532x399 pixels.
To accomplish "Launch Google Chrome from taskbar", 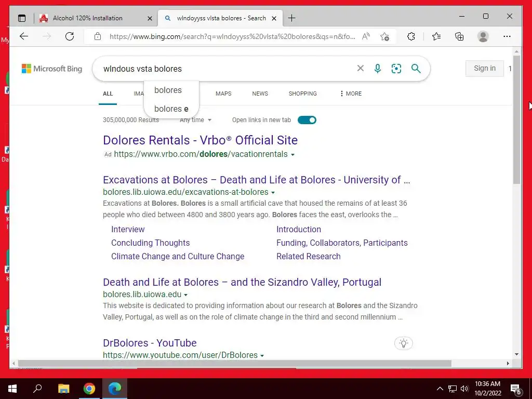I will [x=89, y=389].
